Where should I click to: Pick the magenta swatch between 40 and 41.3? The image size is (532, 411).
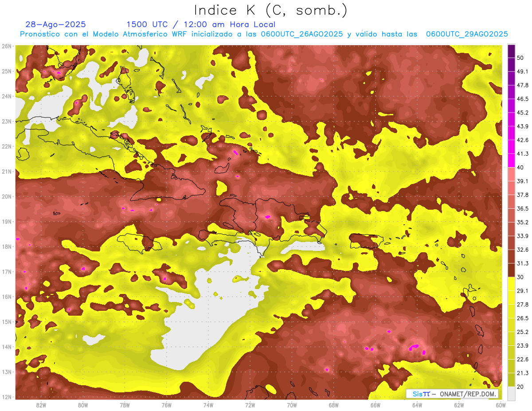point(512,160)
